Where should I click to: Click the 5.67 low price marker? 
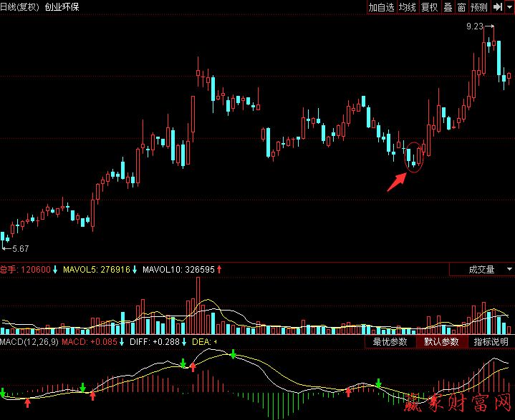19,249
